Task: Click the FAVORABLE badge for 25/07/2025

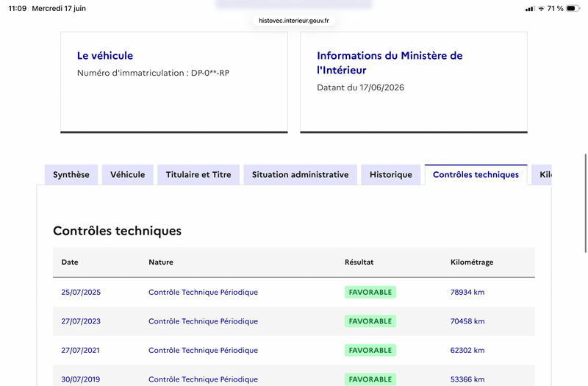Action: (x=370, y=292)
